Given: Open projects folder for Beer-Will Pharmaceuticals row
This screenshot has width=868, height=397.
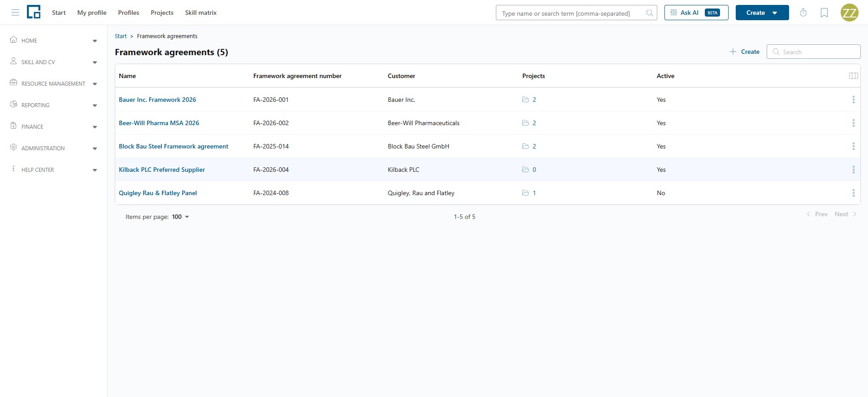Looking at the screenshot, I should 529,123.
